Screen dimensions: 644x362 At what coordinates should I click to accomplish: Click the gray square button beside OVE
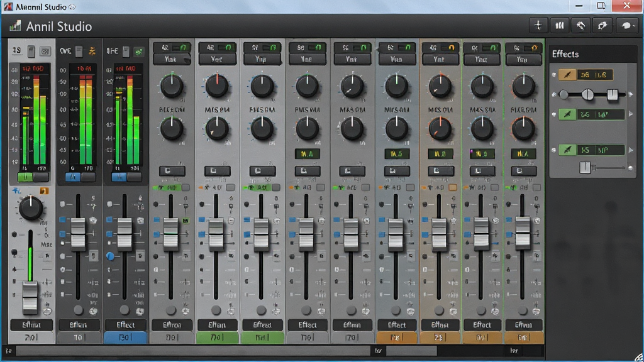click(x=79, y=52)
